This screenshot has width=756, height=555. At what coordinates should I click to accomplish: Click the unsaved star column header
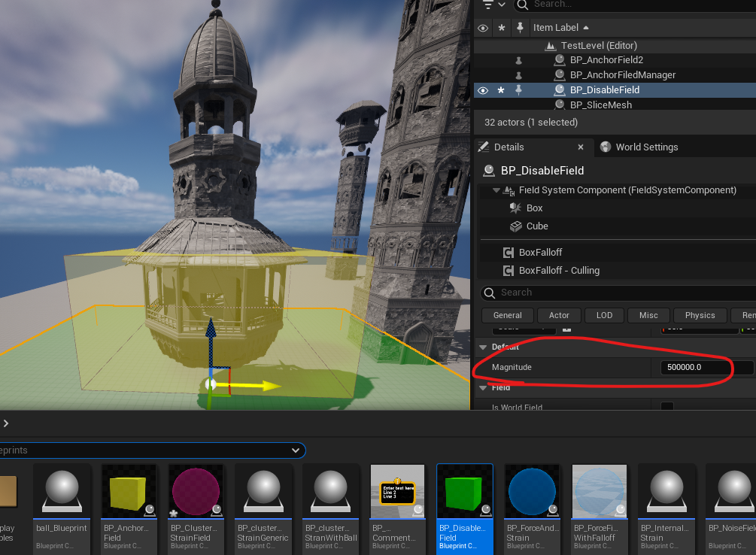(502, 28)
